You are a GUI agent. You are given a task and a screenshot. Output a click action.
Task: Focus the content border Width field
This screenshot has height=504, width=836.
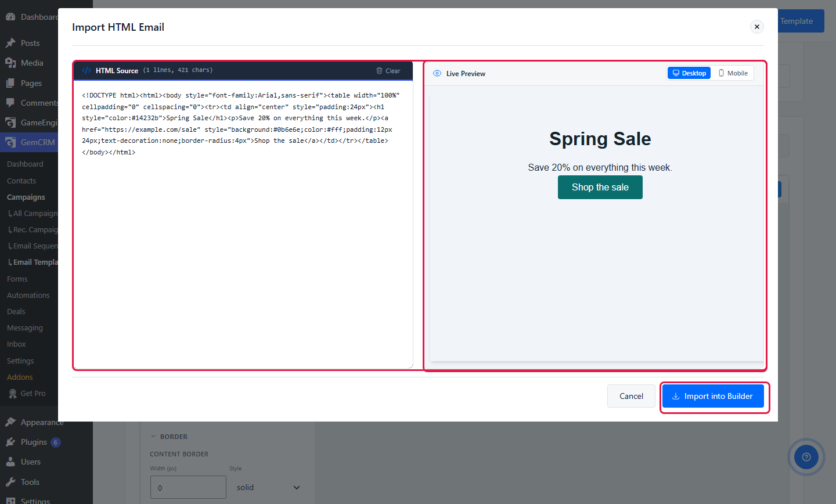click(188, 488)
